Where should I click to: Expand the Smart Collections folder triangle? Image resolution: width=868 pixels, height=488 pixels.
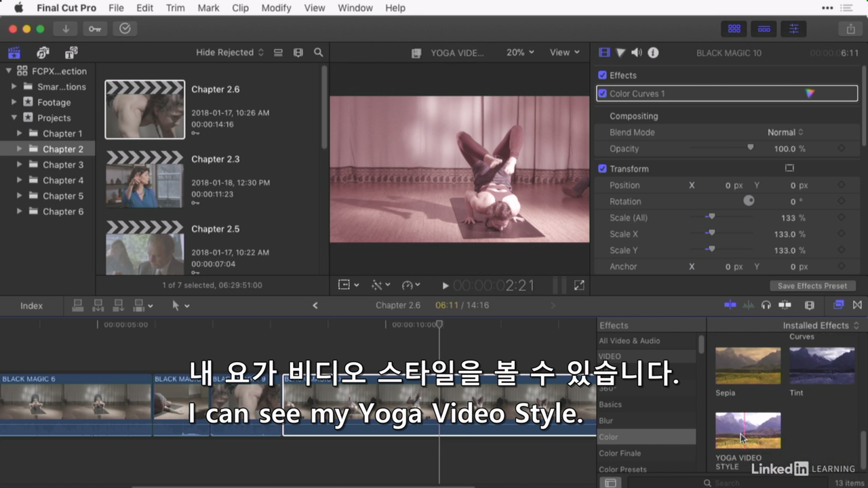pyautogui.click(x=14, y=86)
